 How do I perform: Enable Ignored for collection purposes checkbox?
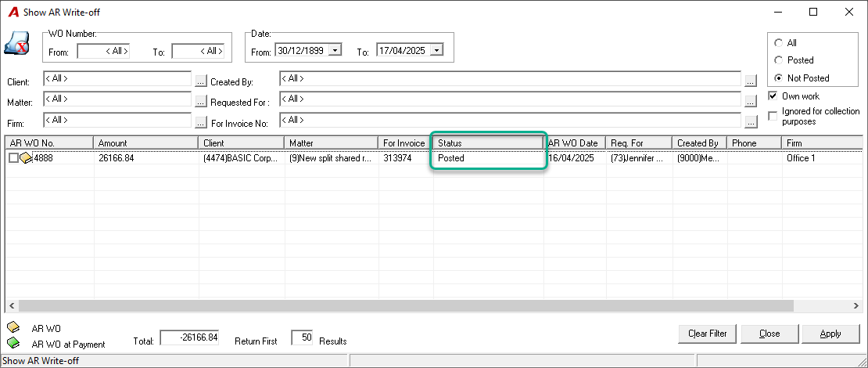click(773, 116)
